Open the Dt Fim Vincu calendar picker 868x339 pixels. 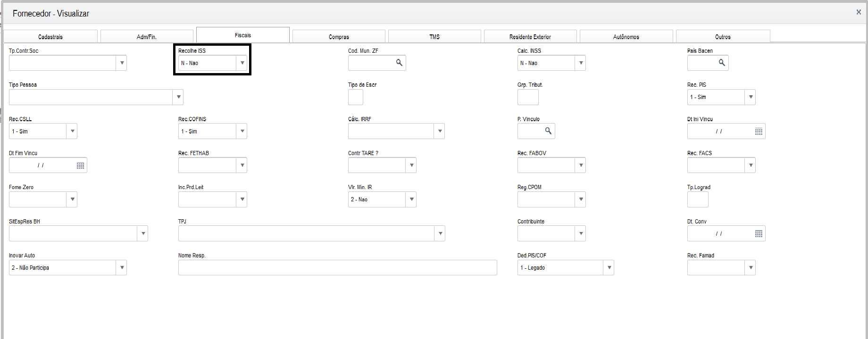coord(80,165)
